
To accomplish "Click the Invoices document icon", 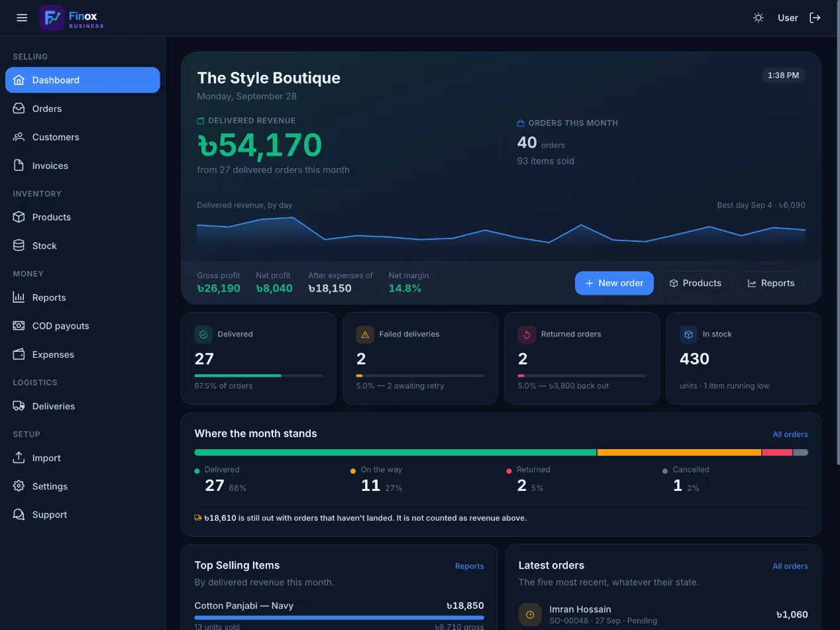I will (x=19, y=166).
